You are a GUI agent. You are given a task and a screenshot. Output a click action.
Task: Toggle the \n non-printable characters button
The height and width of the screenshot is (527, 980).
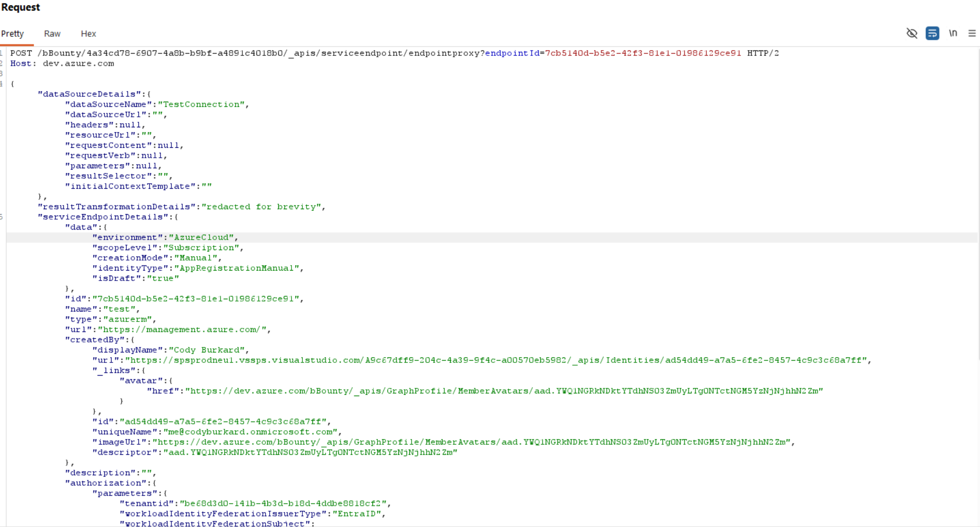pyautogui.click(x=953, y=33)
